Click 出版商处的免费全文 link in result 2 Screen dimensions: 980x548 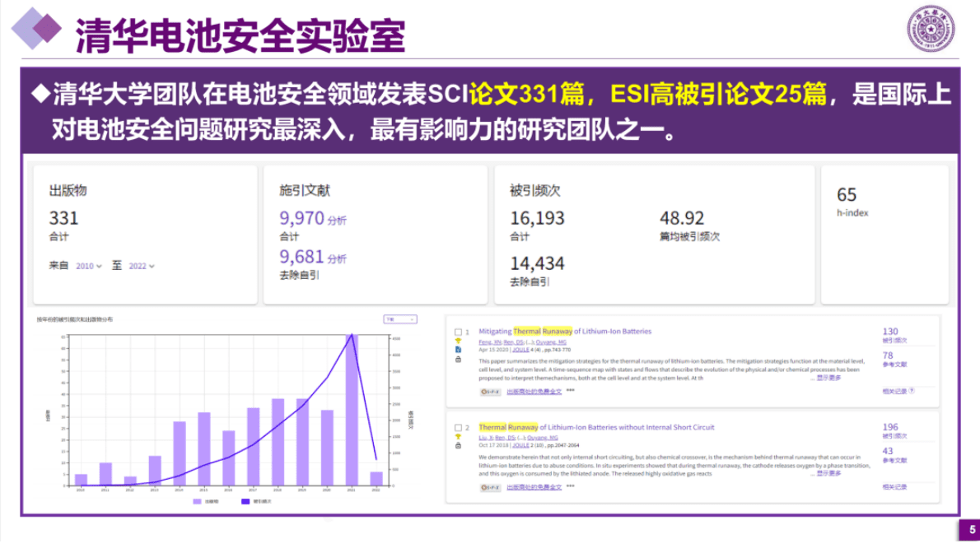pos(534,487)
